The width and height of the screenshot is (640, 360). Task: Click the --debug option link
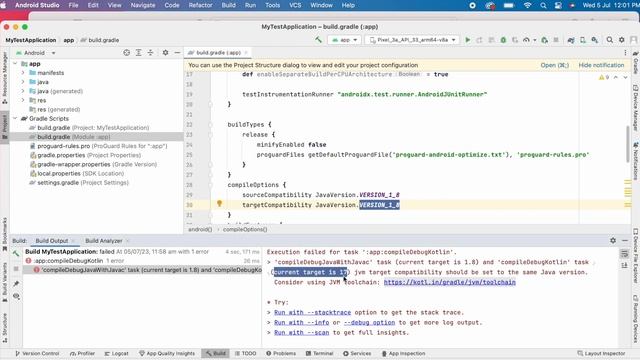(369, 322)
